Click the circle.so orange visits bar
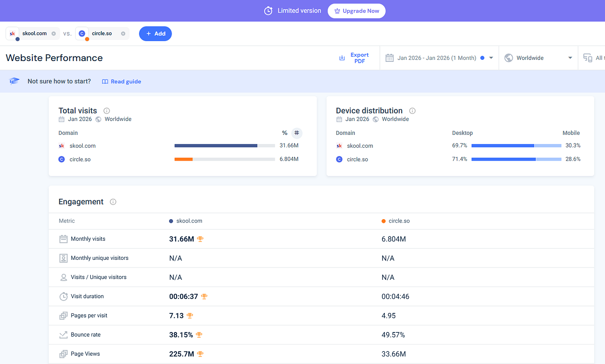This screenshot has width=605, height=364. (183, 159)
